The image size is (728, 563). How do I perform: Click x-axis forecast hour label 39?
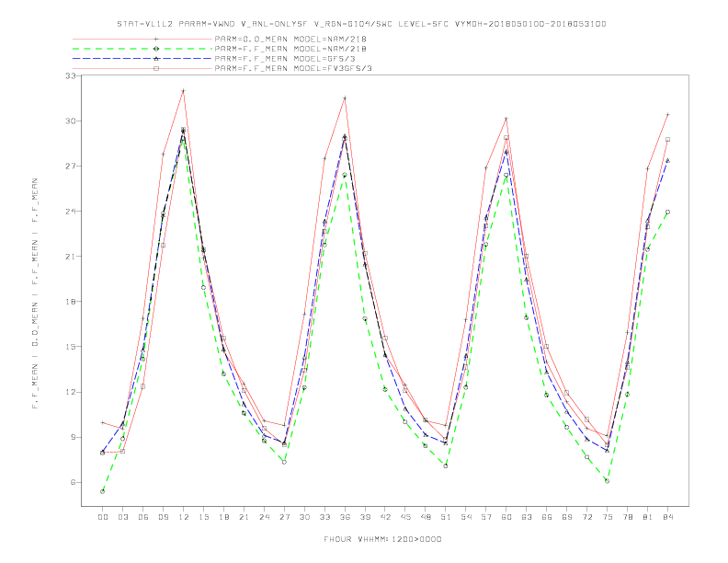[365, 517]
